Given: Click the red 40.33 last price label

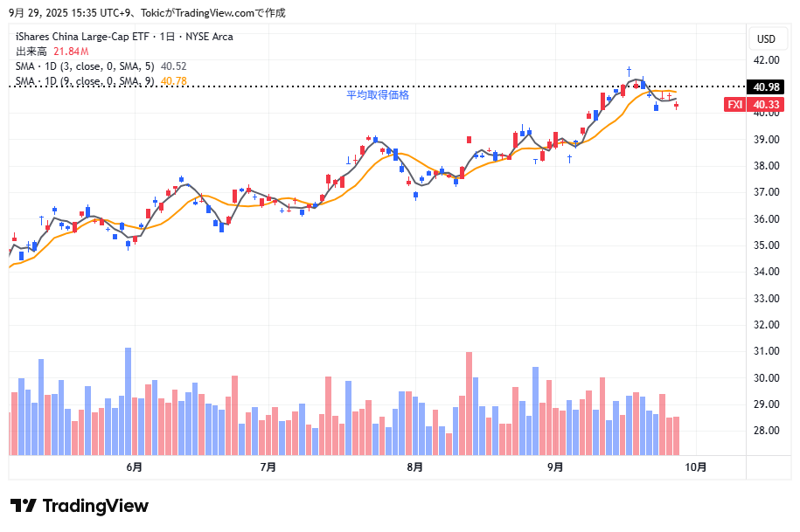Looking at the screenshot, I should 766,105.
